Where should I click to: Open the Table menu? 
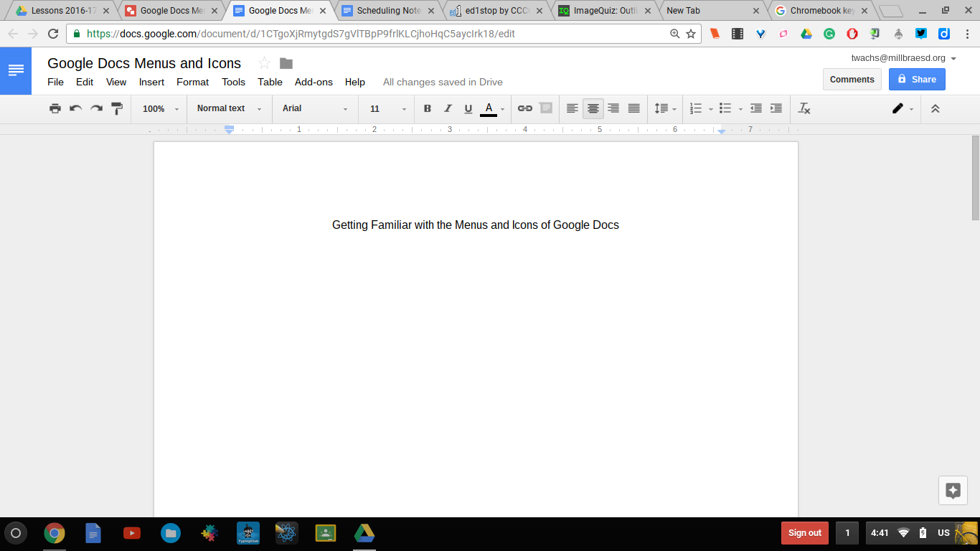click(x=270, y=82)
